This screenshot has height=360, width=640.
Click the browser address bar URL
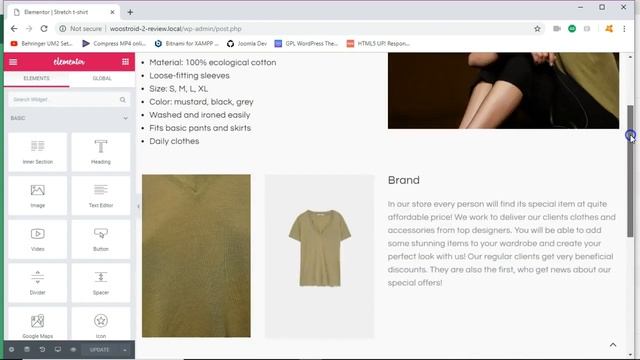tap(176, 29)
